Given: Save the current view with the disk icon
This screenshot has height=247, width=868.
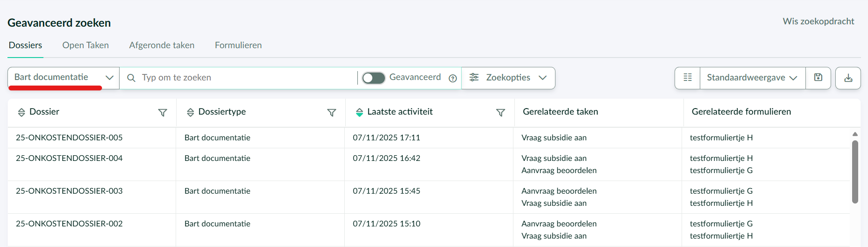Looking at the screenshot, I should tap(818, 78).
